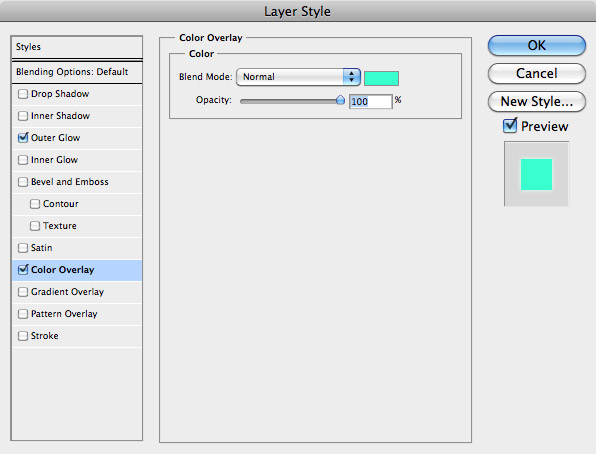Click the Blend Mode dropdown arrows
The width and height of the screenshot is (596, 454).
tap(351, 77)
